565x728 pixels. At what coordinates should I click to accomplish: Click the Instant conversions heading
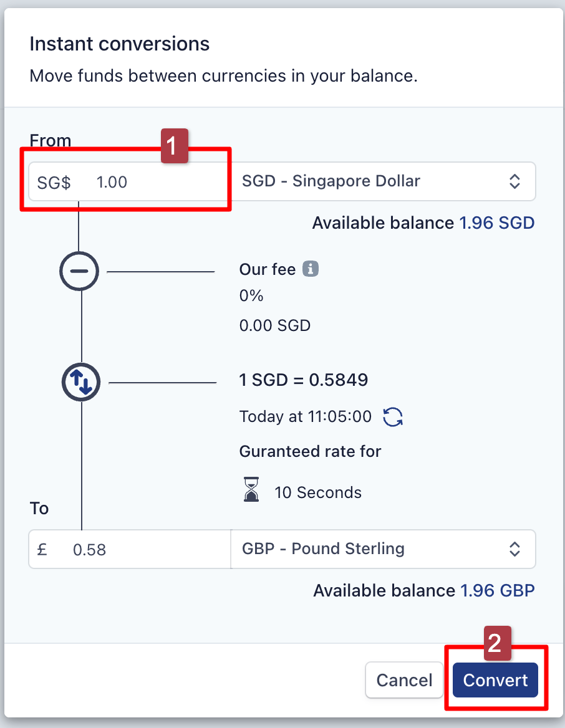(x=119, y=44)
